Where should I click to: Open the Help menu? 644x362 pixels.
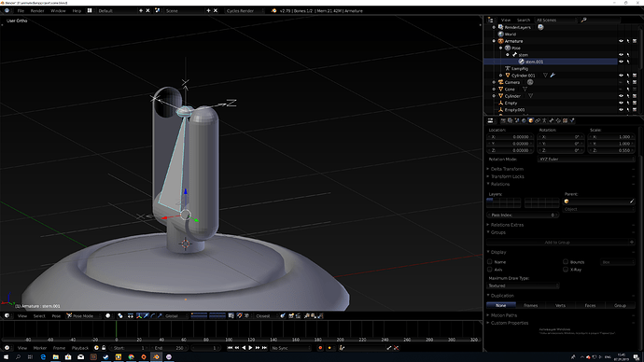[77, 10]
